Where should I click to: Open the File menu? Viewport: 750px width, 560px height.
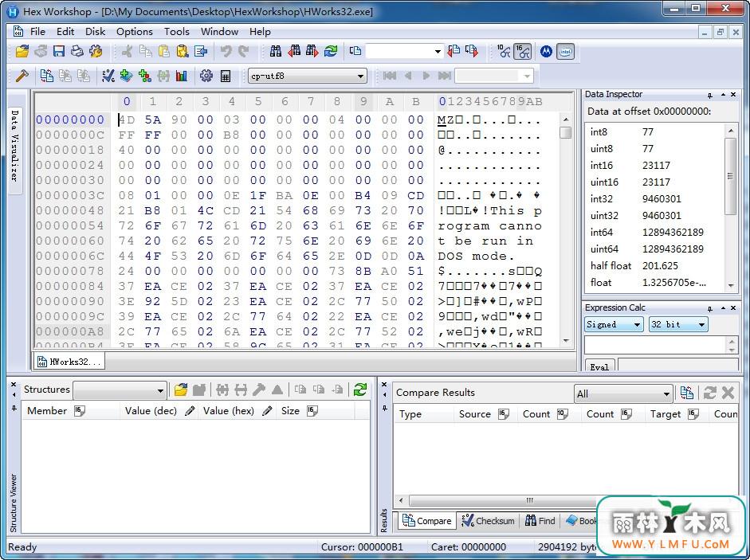pyautogui.click(x=37, y=32)
